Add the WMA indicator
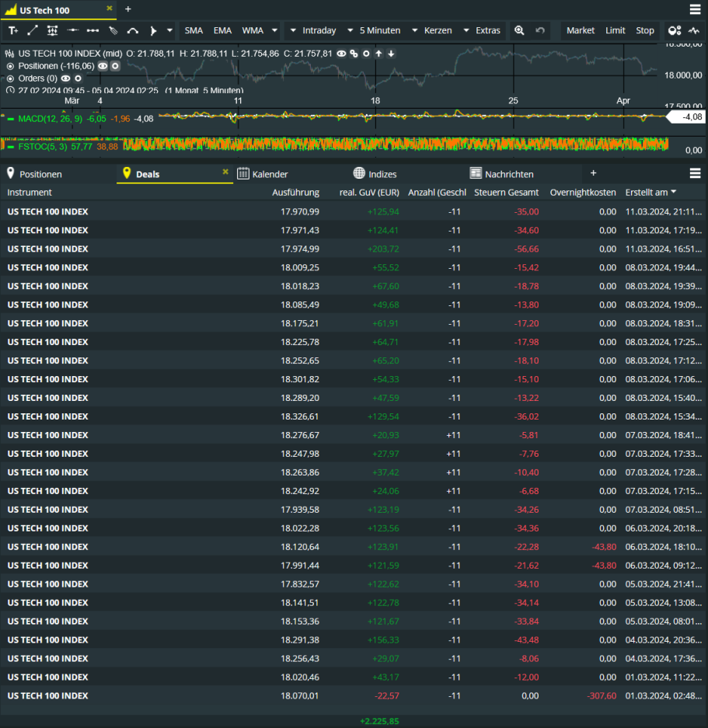The width and height of the screenshot is (708, 728). pyautogui.click(x=253, y=30)
